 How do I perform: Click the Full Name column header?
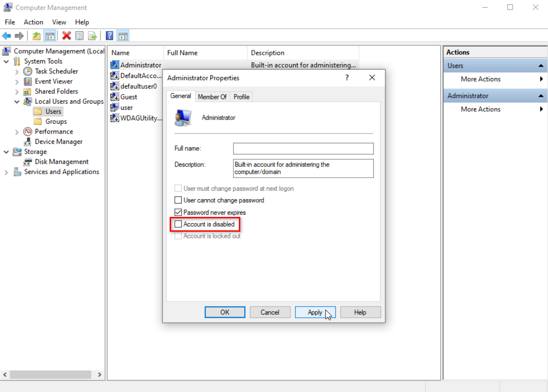205,53
